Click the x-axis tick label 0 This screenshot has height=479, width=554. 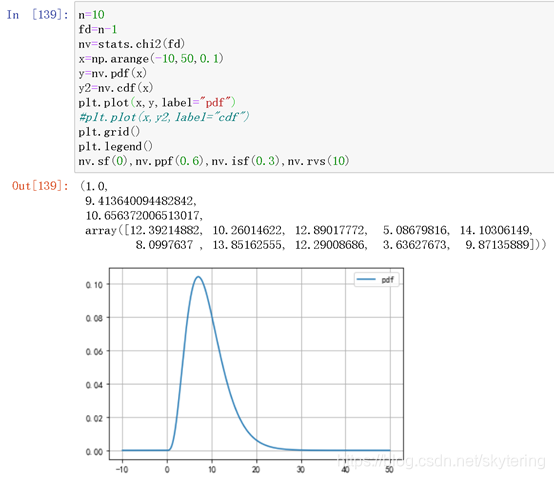pos(167,469)
